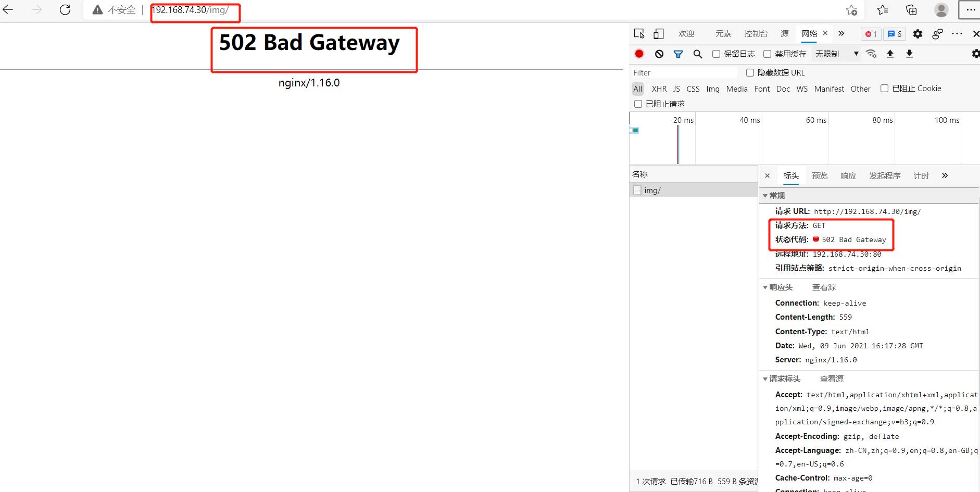The width and height of the screenshot is (980, 492).
Task: Select the img/ request row
Action: 694,191
